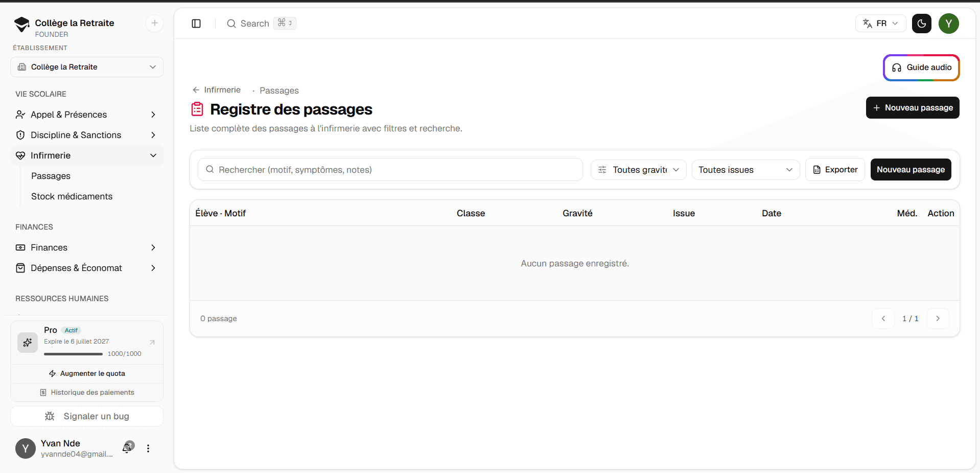Open the Toutes issues filter dropdown
The width and height of the screenshot is (980, 473).
click(x=745, y=170)
